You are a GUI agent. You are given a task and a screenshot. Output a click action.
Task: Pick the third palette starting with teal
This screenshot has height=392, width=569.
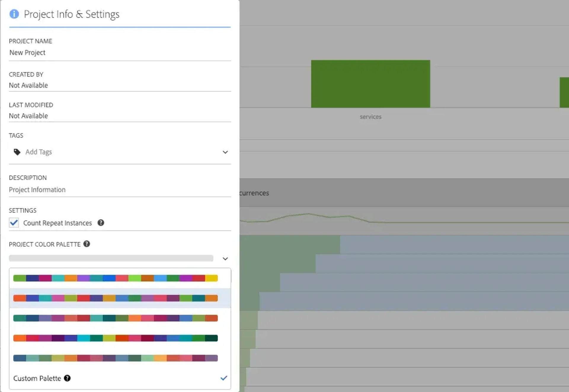116,318
